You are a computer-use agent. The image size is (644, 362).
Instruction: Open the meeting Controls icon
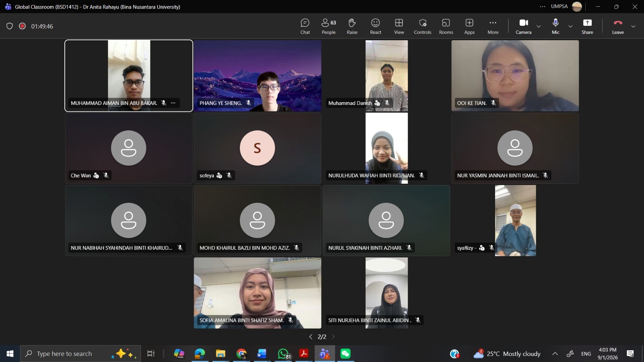[422, 26]
